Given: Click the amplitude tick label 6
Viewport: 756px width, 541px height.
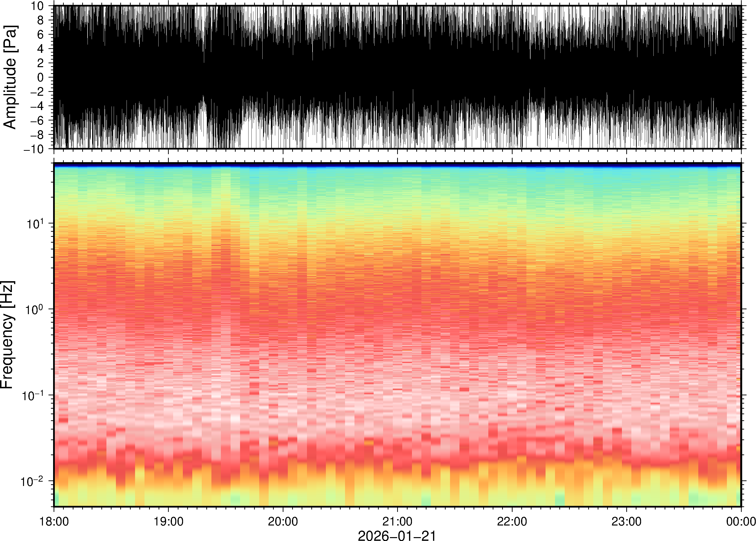Looking at the screenshot, I should pos(40,35).
